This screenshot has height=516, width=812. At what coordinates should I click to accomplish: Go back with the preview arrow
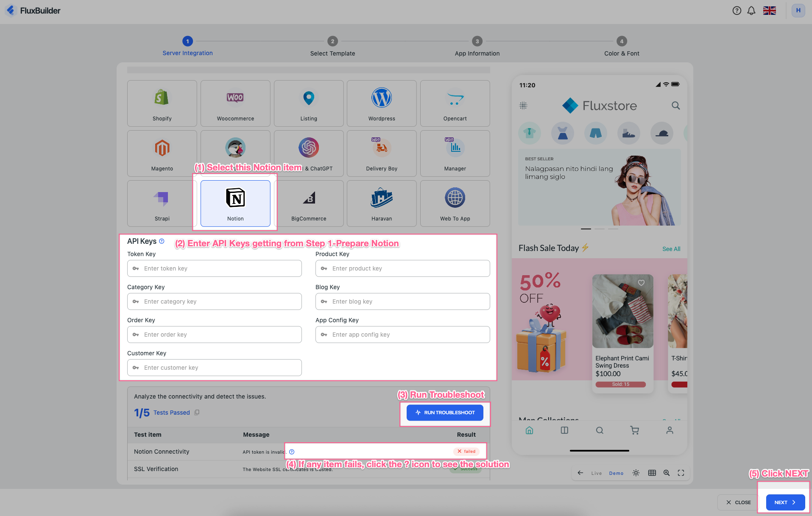580,473
